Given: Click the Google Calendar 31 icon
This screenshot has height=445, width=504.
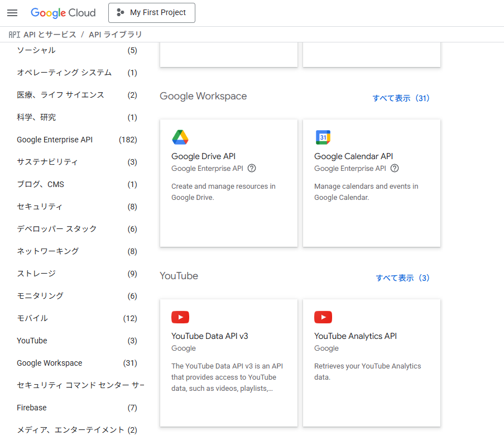Looking at the screenshot, I should pos(323,137).
